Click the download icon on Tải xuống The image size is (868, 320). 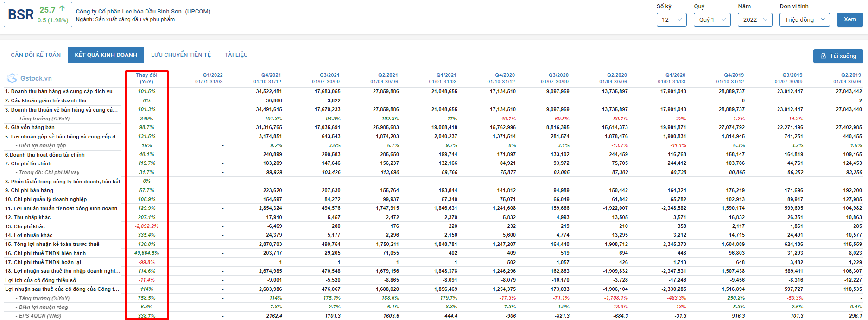coord(823,56)
